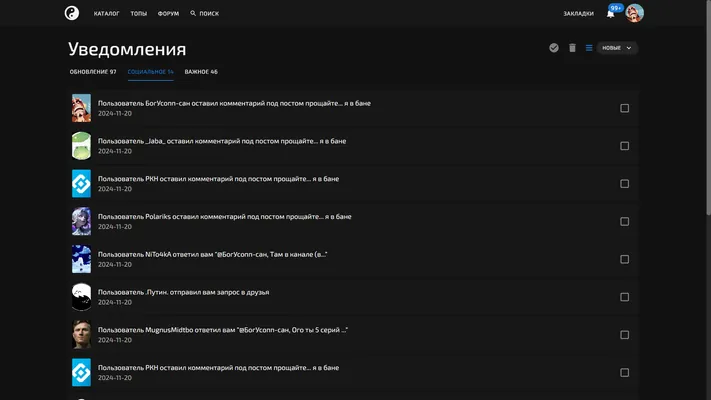Open the user profile avatar menu
The image size is (711, 400).
634,13
